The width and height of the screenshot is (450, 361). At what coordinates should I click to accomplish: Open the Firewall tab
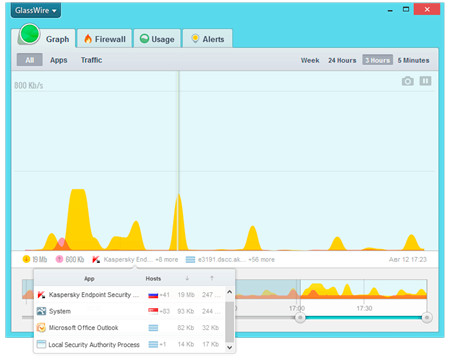105,39
